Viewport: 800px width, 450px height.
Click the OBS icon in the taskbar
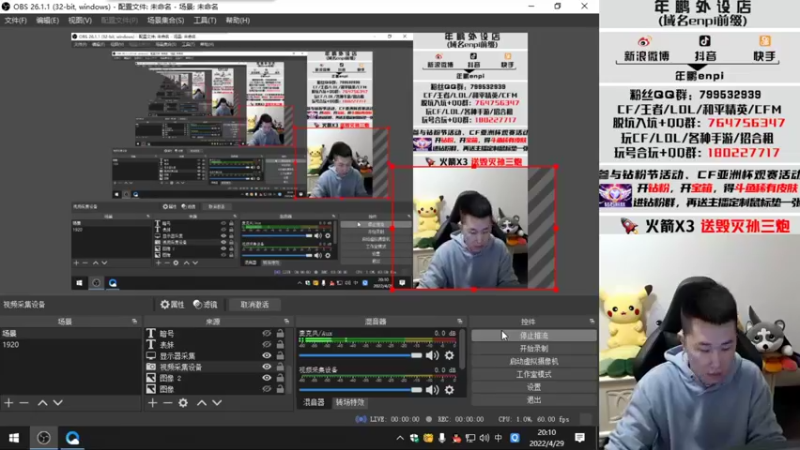coord(44,438)
